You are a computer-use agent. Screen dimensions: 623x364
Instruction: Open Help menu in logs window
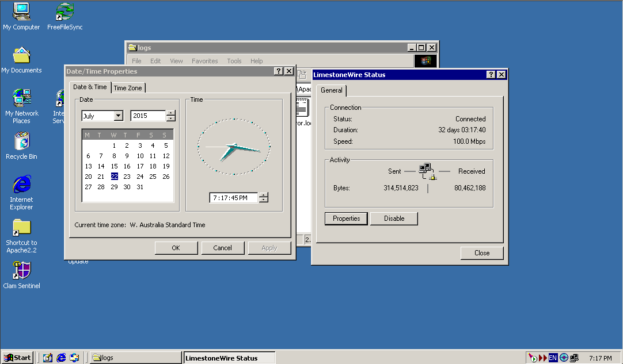pyautogui.click(x=257, y=61)
